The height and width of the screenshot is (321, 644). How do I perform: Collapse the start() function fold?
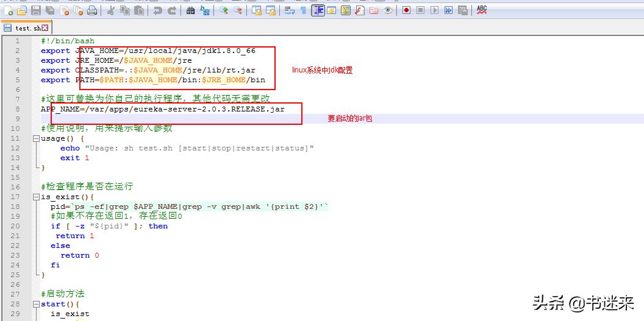pos(36,304)
